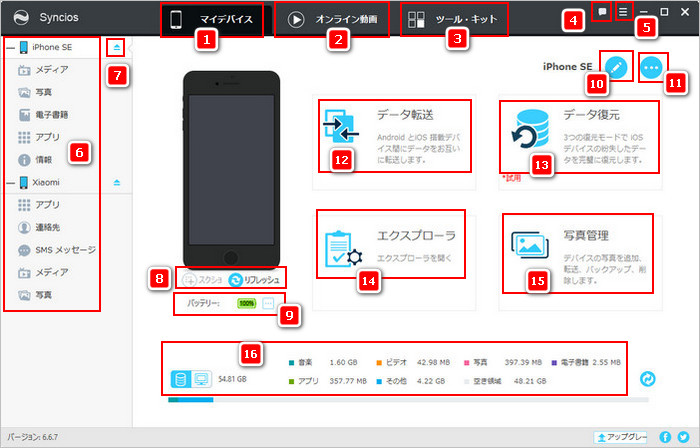
Task: Click the blue three-dots more icon
Action: (651, 68)
